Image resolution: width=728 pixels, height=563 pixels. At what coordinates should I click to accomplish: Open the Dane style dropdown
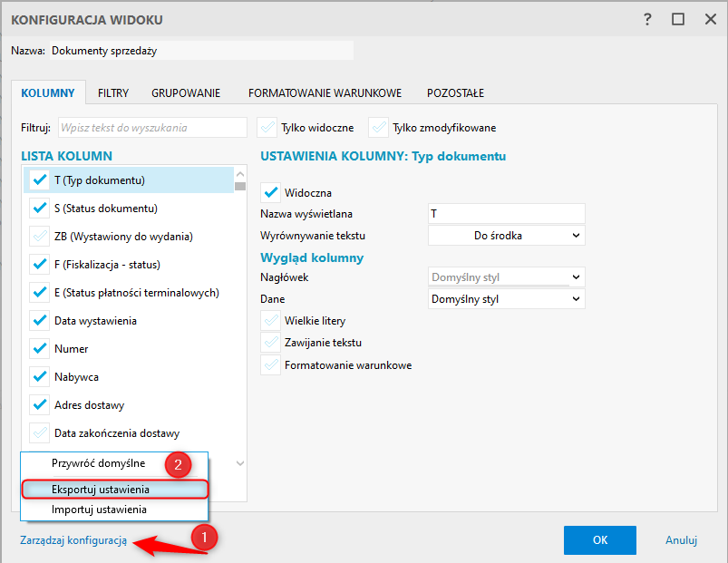506,298
